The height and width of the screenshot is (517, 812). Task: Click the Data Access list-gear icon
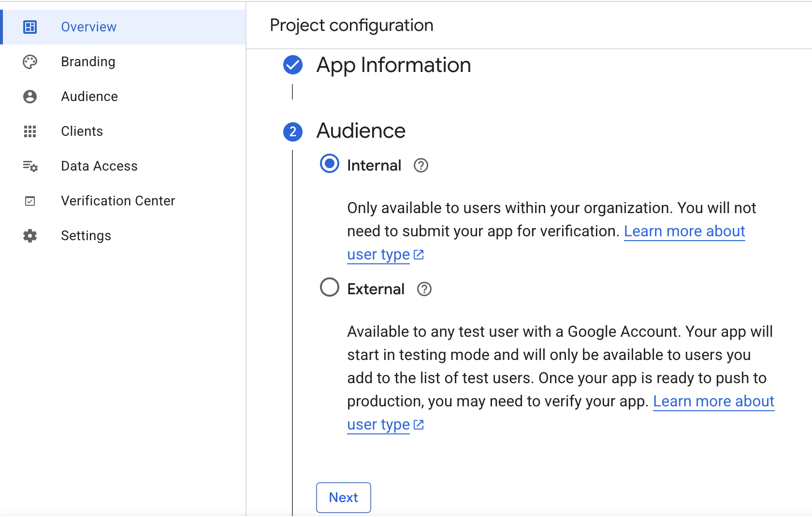pyautogui.click(x=30, y=166)
